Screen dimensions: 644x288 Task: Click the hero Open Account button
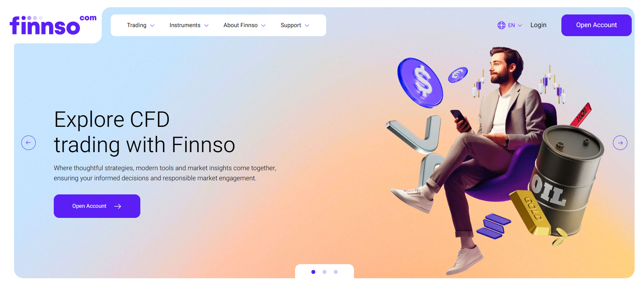pos(97,206)
